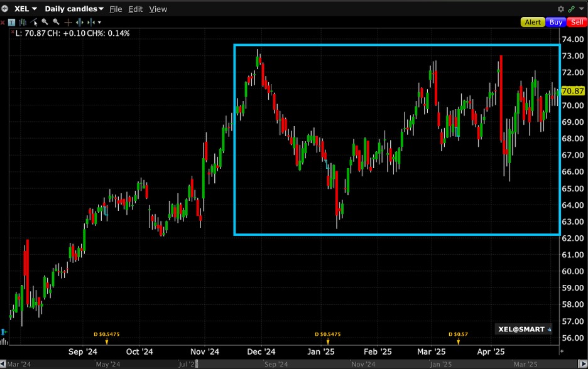588x369 pixels.
Task: Click the green chain link icon
Action: pos(572,9)
